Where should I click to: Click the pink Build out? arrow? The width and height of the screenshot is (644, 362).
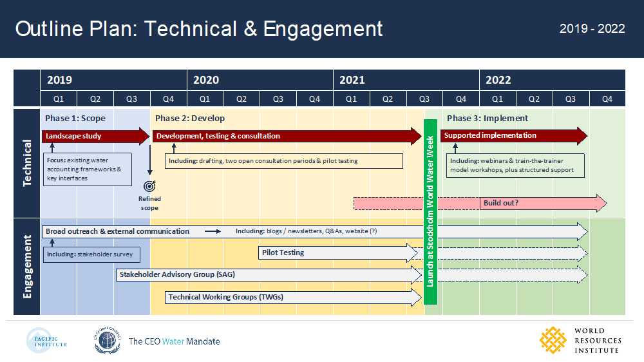tap(480, 203)
